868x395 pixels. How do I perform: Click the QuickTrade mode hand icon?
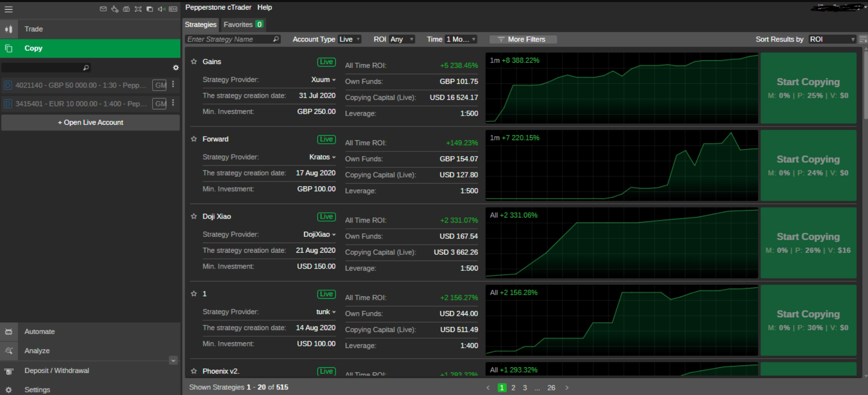tap(115, 9)
